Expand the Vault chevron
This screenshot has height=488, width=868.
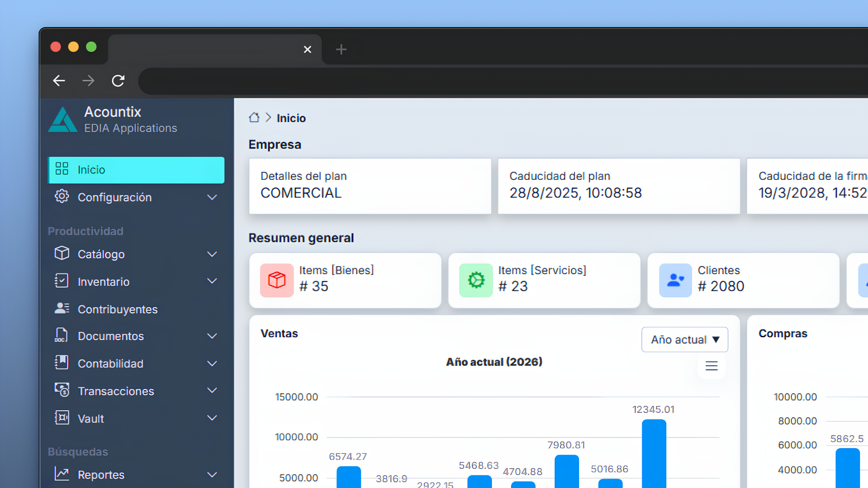(212, 418)
